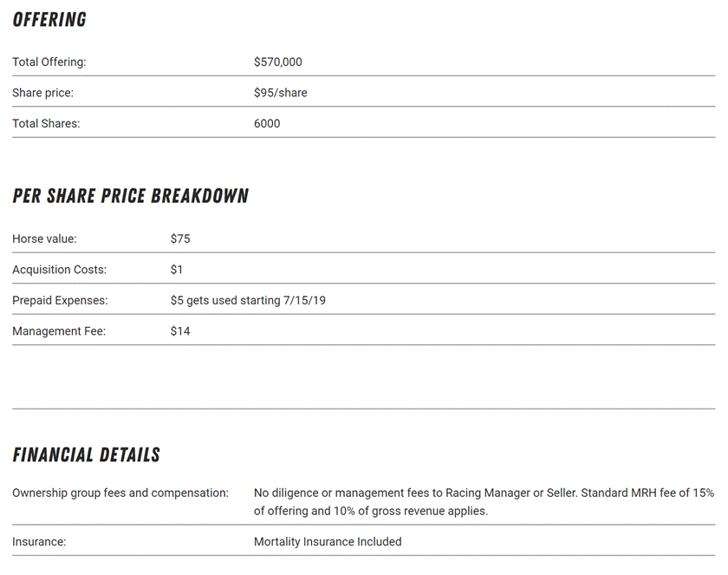Select the Total Shares label
Screen dimensions: 728x575
pyautogui.click(x=46, y=124)
